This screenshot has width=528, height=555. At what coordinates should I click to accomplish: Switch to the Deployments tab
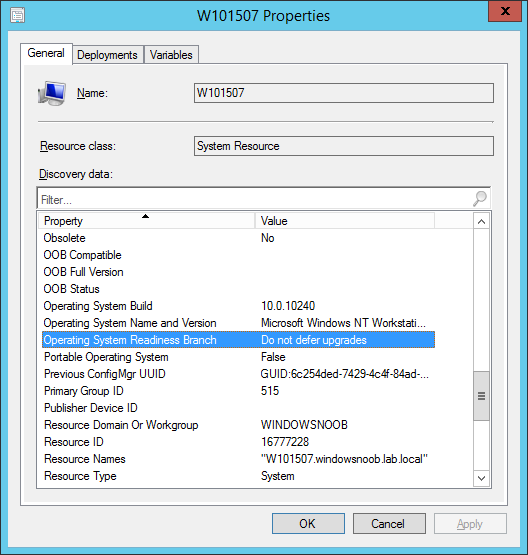point(108,55)
